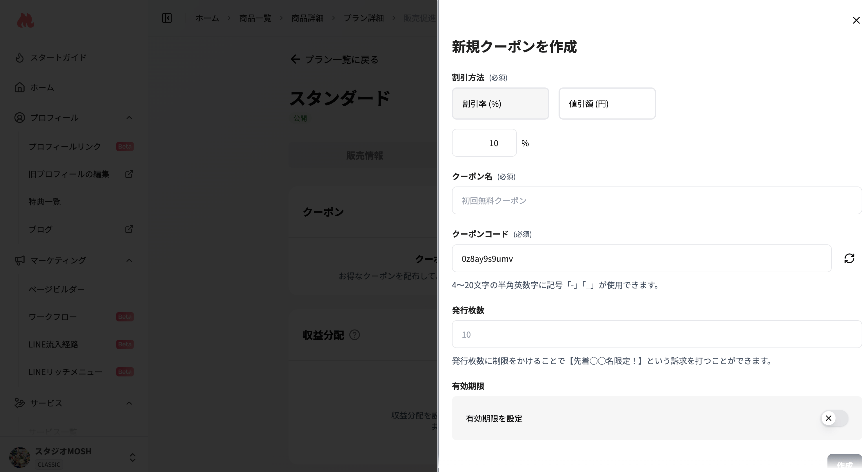Select 値引額 (円) discount method
868x472 pixels.
[607, 103]
